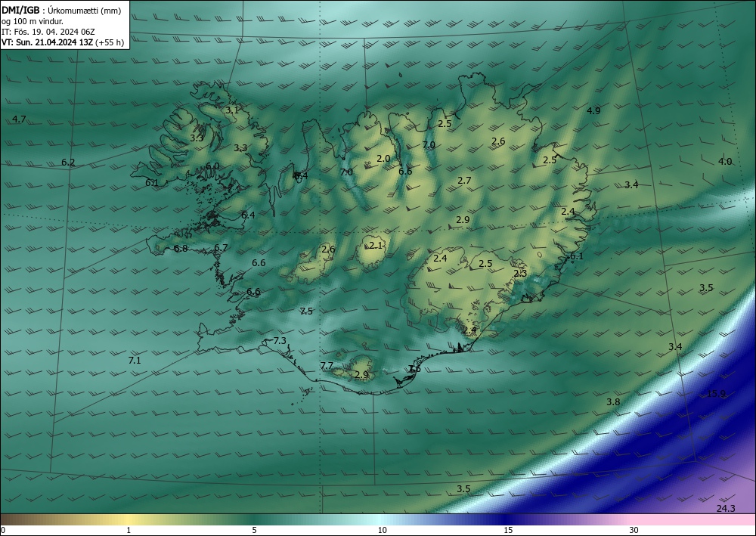Click the 1 label on the colour scale
This screenshot has height=536, width=756.
(129, 530)
